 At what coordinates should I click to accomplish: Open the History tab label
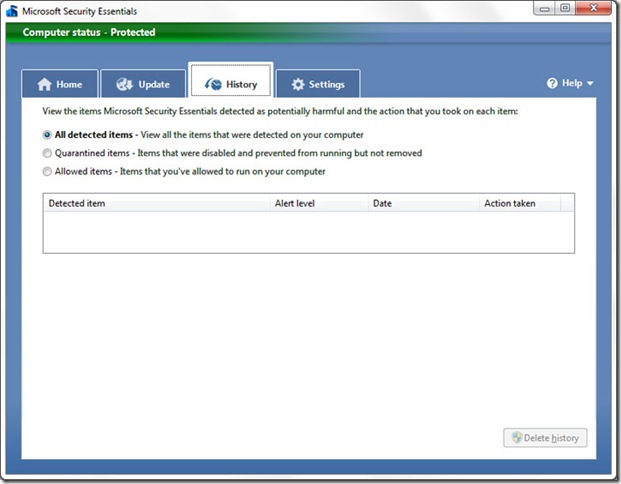pos(242,85)
